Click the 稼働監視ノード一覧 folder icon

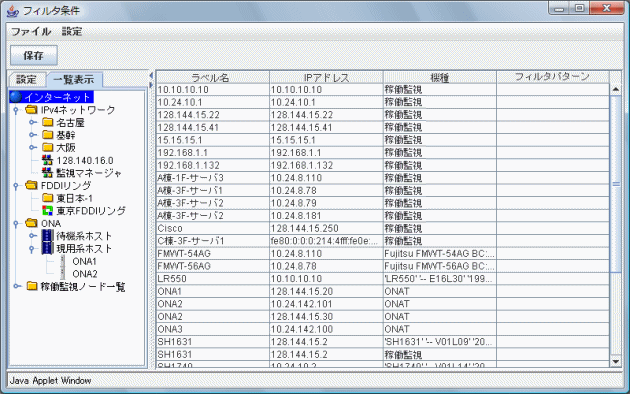pyautogui.click(x=32, y=286)
